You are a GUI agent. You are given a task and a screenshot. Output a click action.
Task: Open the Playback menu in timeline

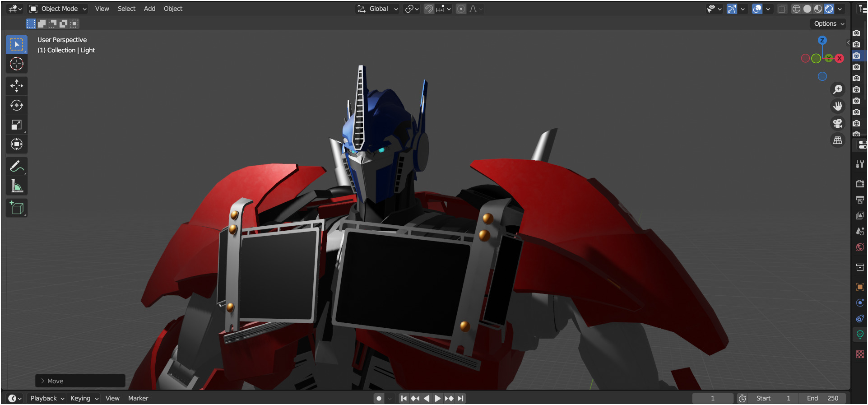pos(47,398)
